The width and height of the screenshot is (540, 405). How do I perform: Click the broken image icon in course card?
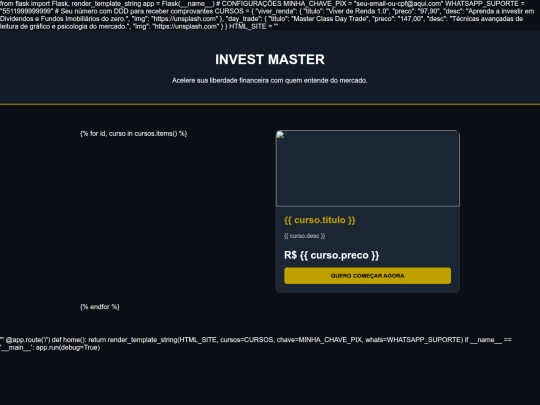280,135
